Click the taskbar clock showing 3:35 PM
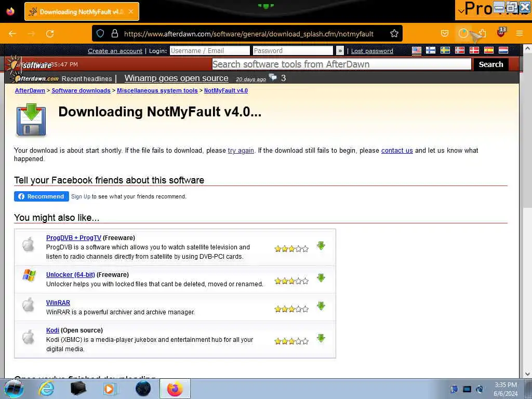This screenshot has height=399, width=532. 506,389
